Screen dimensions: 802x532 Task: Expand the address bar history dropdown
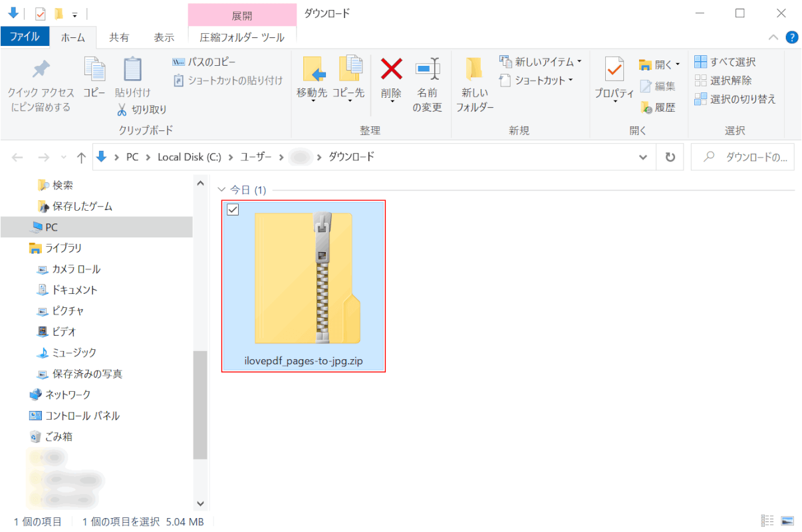coord(643,158)
